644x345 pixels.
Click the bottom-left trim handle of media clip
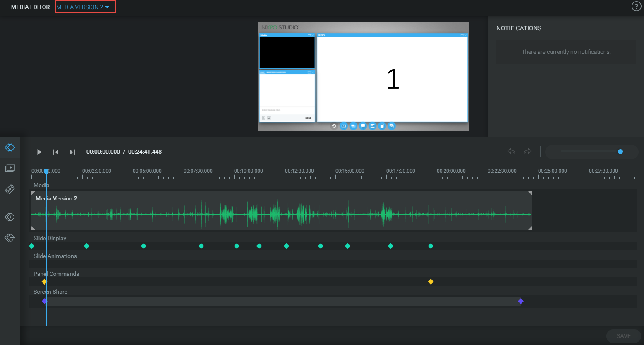34,228
